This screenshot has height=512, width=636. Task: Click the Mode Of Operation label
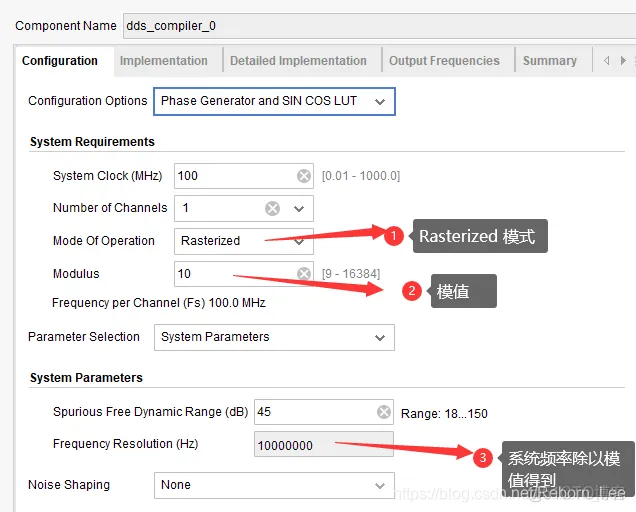click(104, 241)
